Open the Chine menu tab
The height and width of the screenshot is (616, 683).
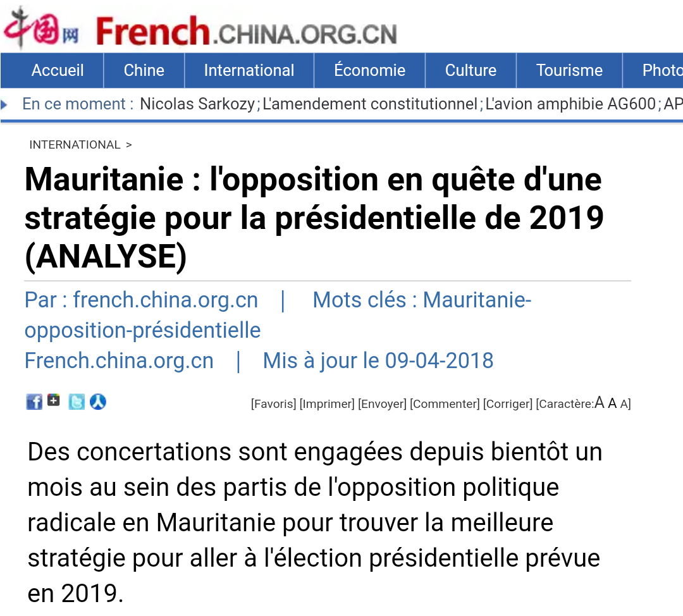click(x=144, y=70)
